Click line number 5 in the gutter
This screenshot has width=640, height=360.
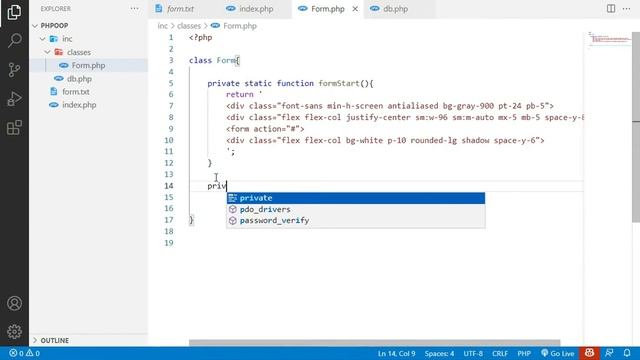coord(171,83)
